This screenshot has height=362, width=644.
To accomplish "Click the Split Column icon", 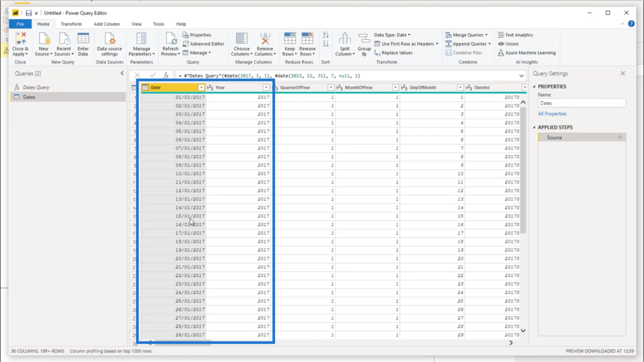I will pos(345,39).
